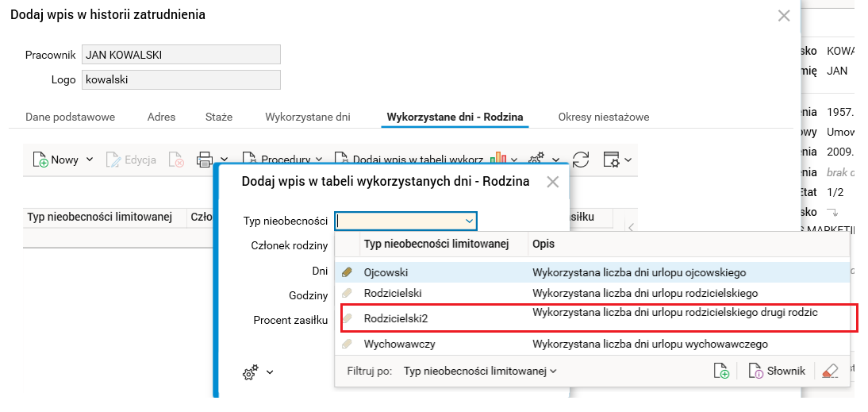Click the refresh icon in the toolbar

[x=581, y=160]
